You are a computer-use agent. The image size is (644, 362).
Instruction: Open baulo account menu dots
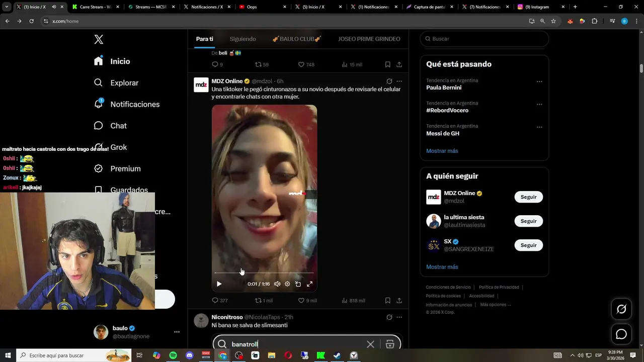[177, 332]
